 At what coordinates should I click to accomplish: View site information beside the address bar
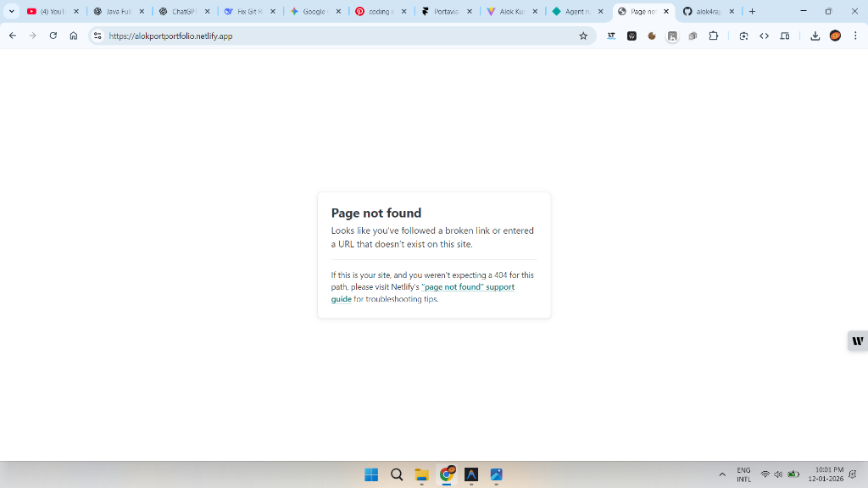(x=97, y=36)
